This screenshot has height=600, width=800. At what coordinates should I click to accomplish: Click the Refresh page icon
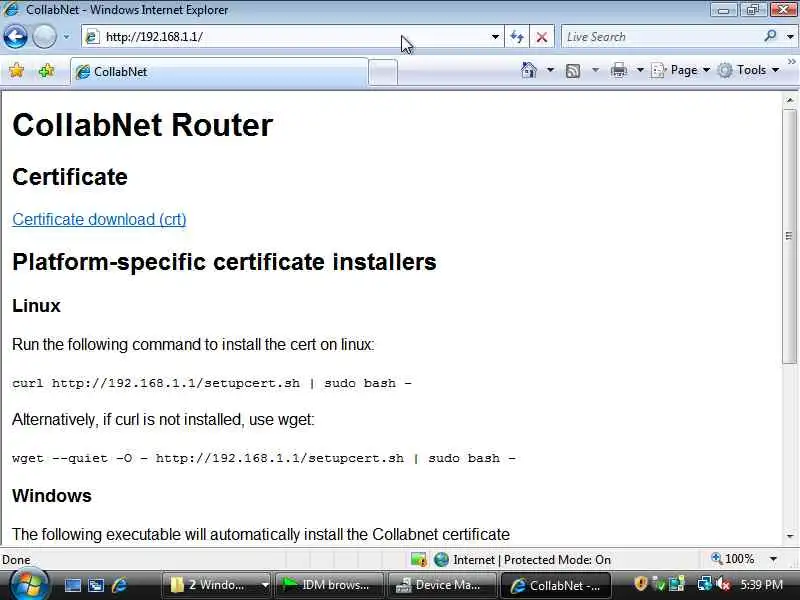pos(517,37)
